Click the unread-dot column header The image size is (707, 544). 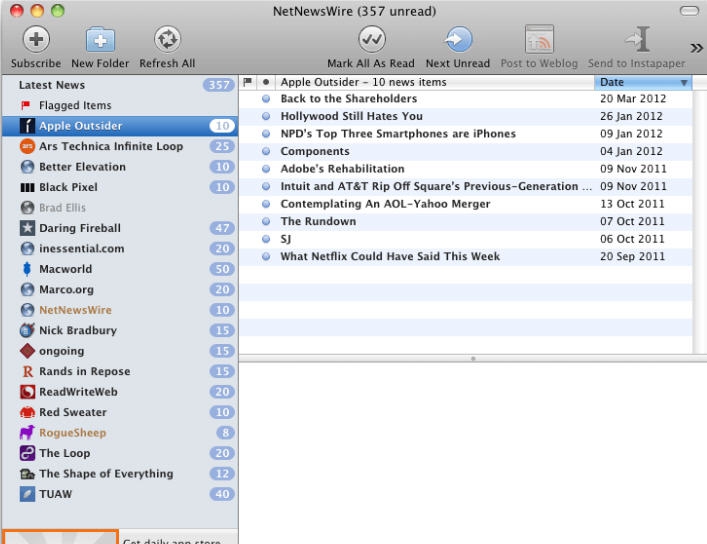266,82
